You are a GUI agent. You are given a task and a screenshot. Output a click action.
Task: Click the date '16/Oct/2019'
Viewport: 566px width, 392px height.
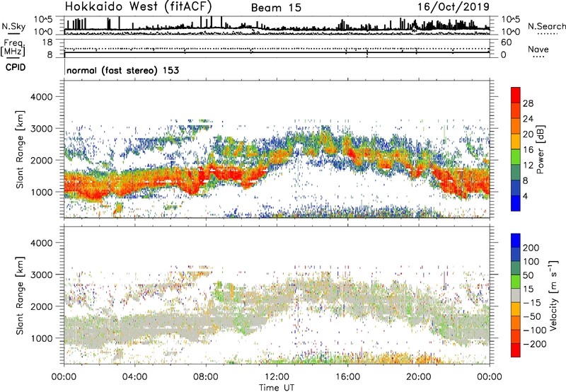coord(454,7)
